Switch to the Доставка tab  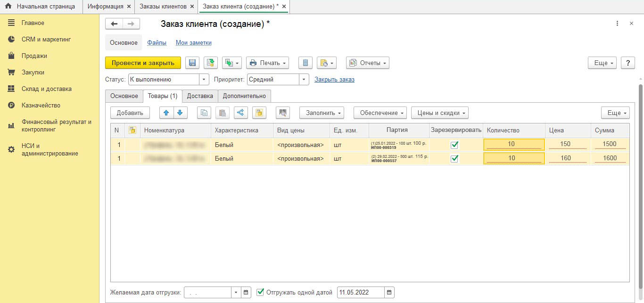(200, 96)
